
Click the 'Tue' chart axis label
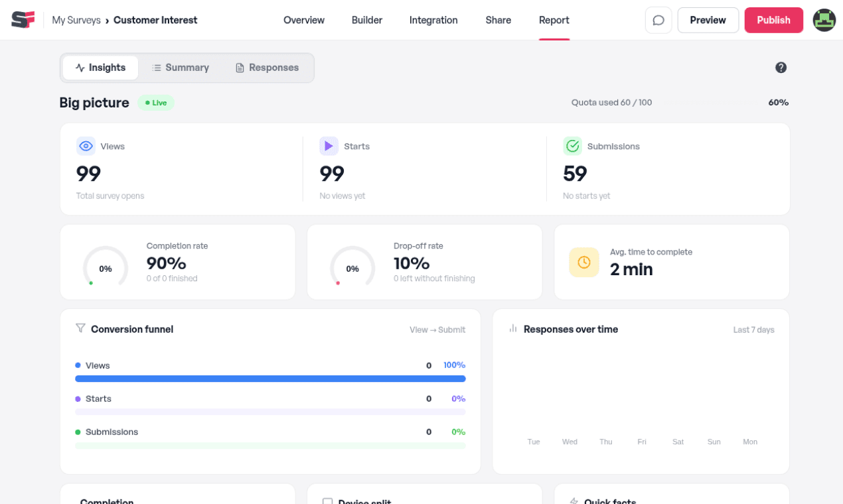[x=534, y=442]
